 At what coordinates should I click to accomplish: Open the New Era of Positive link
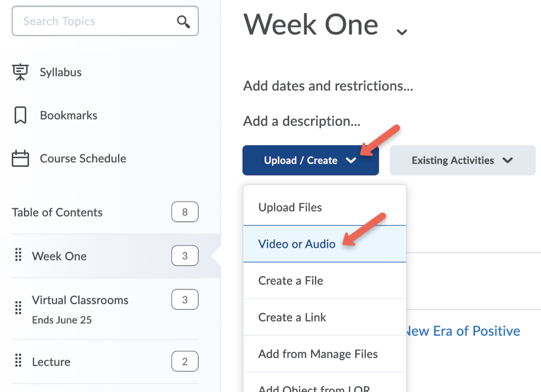pyautogui.click(x=463, y=331)
